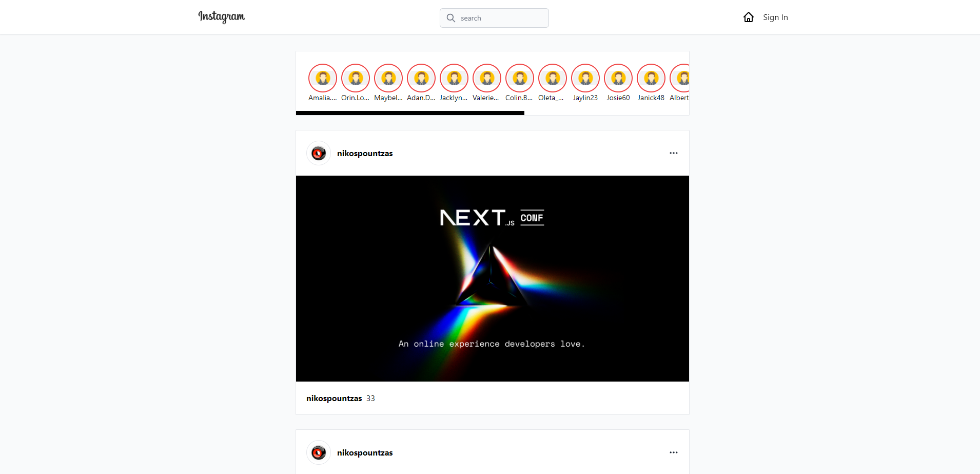Screen dimensions: 980x474
Task: Click the home icon in the top bar
Action: pyautogui.click(x=749, y=17)
